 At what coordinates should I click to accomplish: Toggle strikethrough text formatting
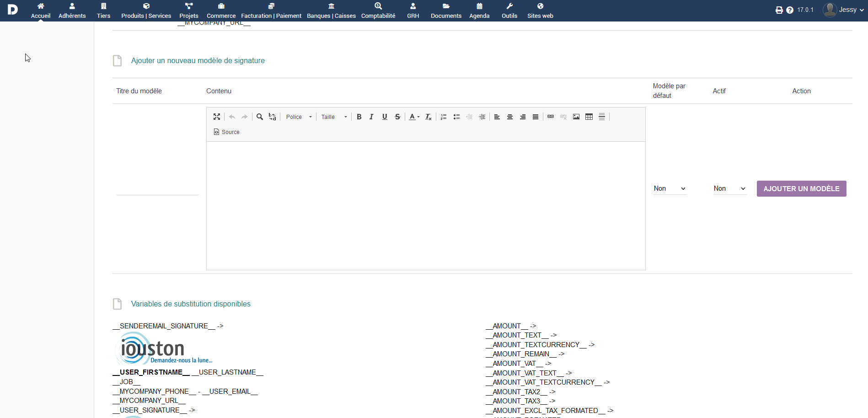(x=397, y=117)
